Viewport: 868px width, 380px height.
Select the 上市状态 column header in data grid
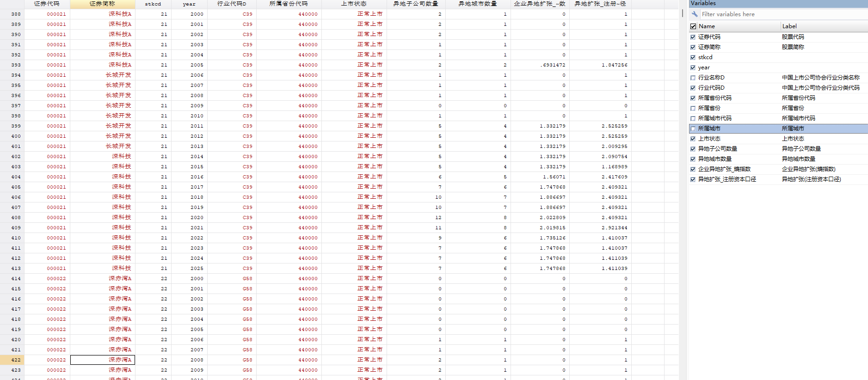point(354,4)
